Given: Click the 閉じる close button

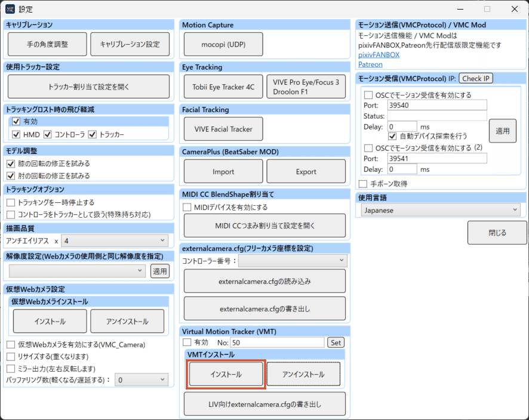Looking at the screenshot, I should (x=497, y=233).
